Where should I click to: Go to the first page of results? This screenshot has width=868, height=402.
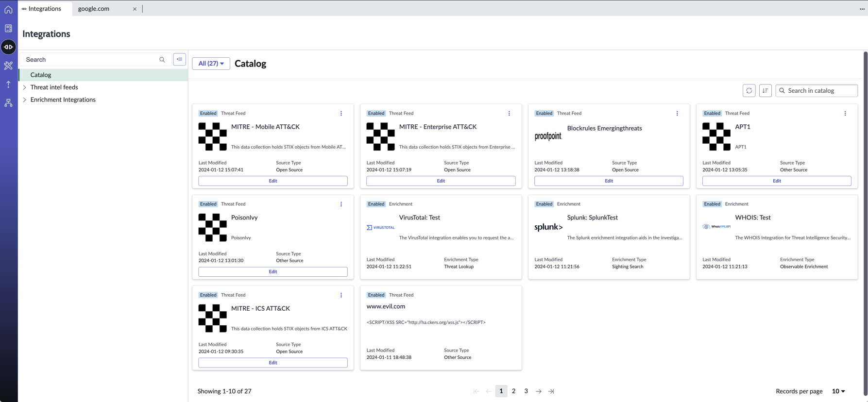click(x=476, y=391)
